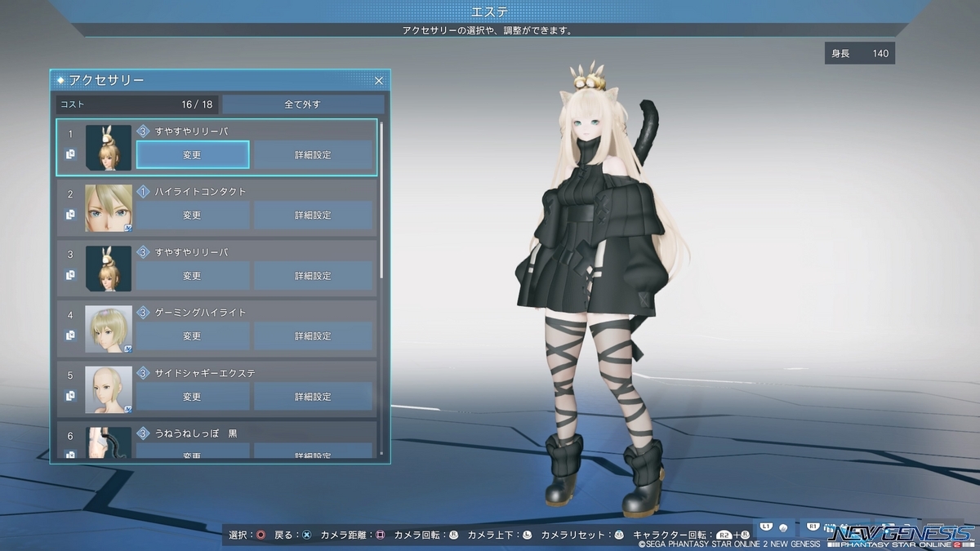Click the 全て外す remove-all button

click(x=303, y=104)
